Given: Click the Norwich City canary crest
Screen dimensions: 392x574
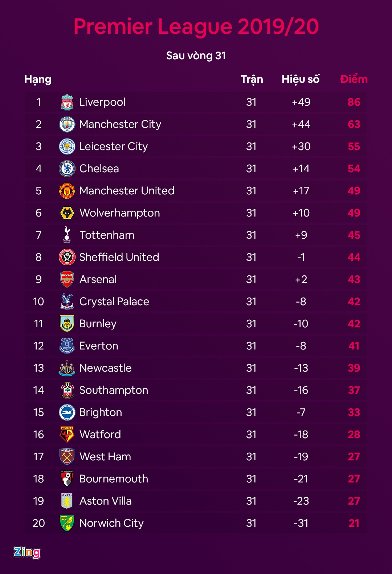Looking at the screenshot, I should (x=67, y=523).
